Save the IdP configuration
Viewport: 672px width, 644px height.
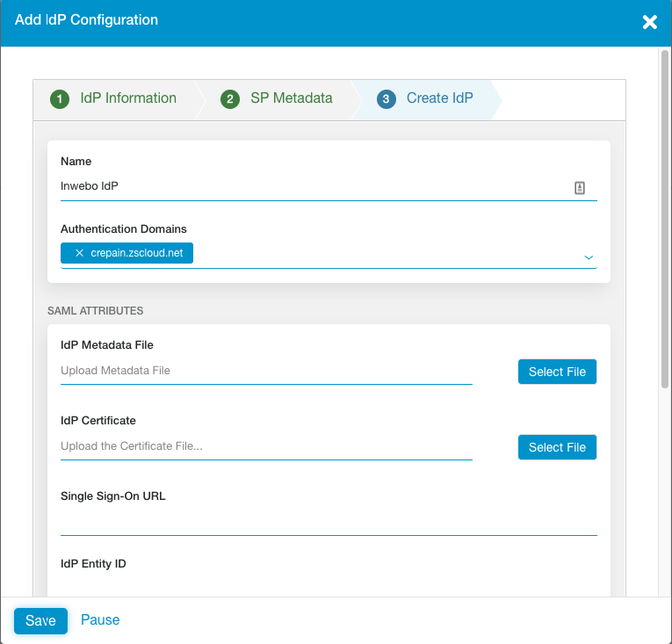(40, 620)
